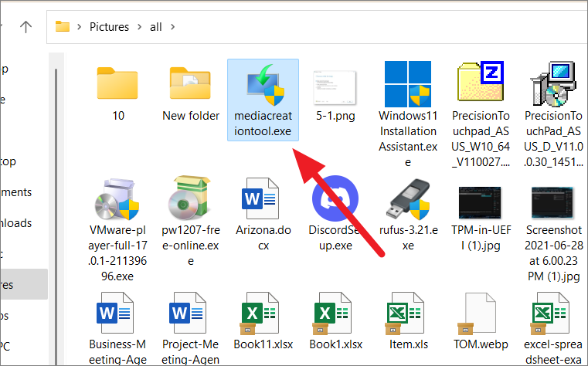Image resolution: width=588 pixels, height=366 pixels.
Task: Click the Book11.xlsx file name
Action: (x=263, y=344)
